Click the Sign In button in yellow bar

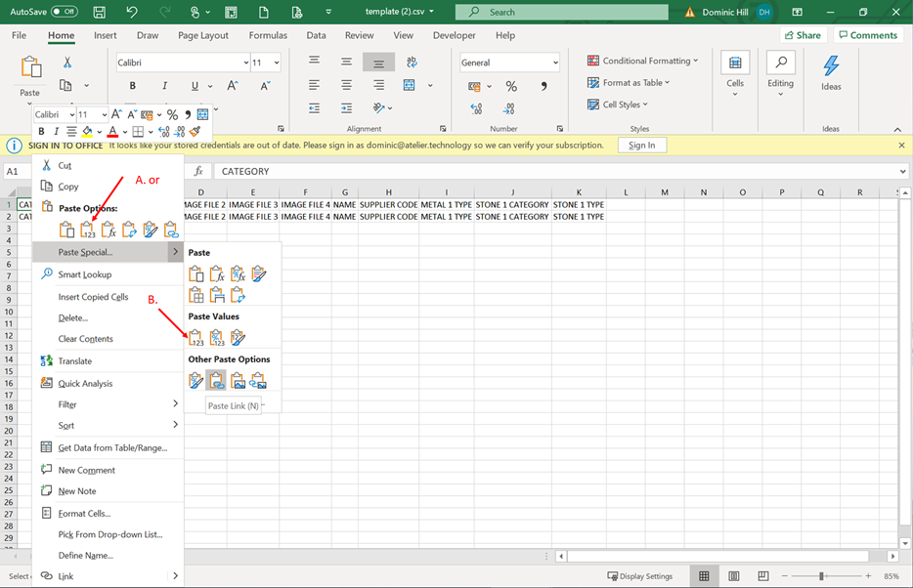[641, 146]
